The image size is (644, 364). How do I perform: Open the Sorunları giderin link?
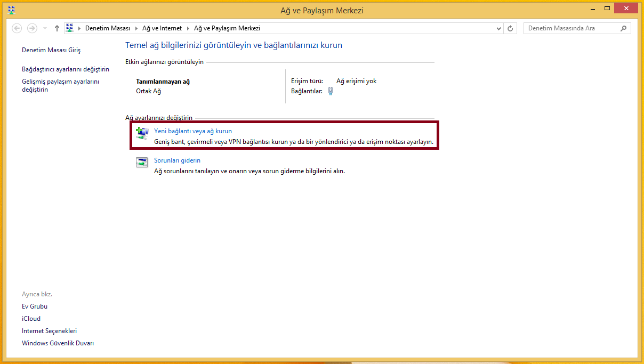pos(177,160)
